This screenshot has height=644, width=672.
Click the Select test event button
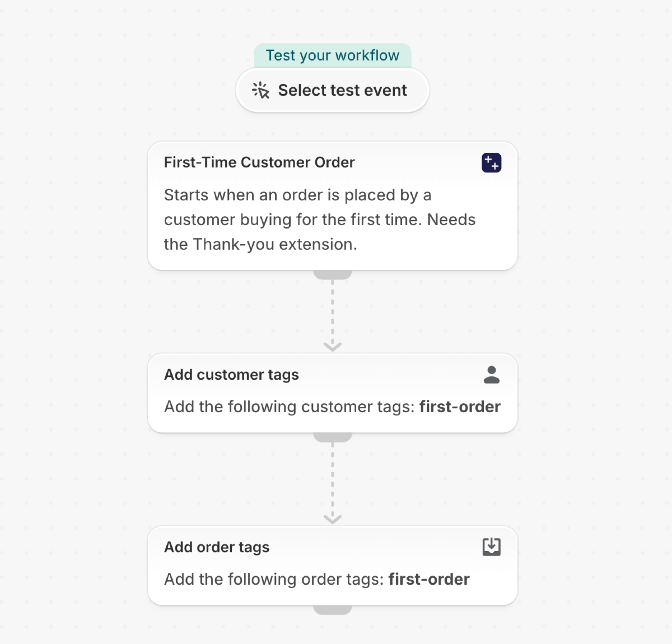332,90
